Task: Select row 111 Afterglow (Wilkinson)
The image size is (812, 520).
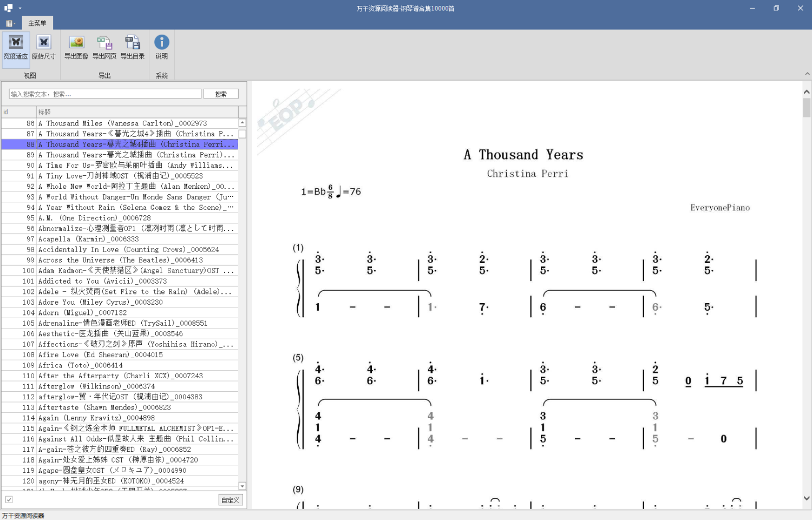Action: coord(120,386)
